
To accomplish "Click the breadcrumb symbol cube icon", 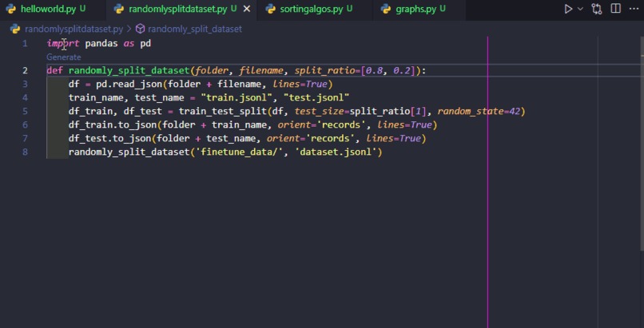I will 141,29.
